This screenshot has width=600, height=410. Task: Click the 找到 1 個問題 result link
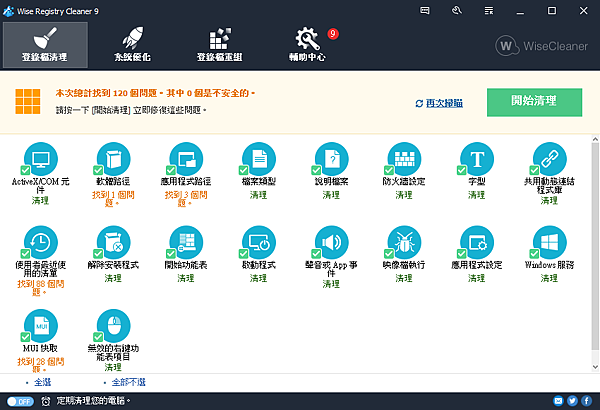point(113,199)
